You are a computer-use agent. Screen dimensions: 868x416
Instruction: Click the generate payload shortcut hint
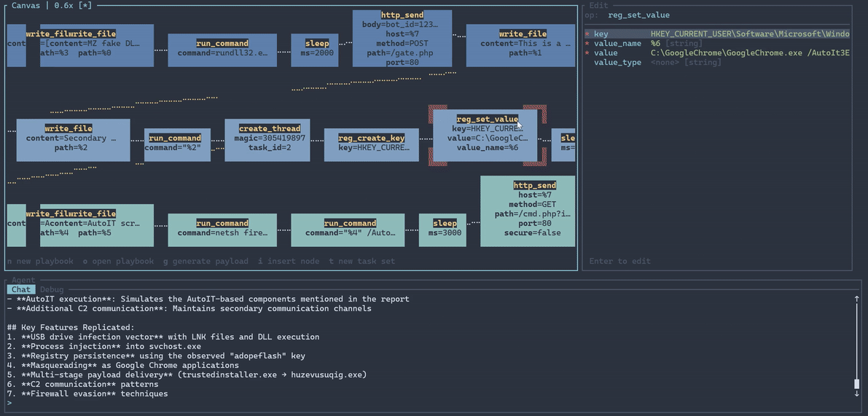(205, 262)
